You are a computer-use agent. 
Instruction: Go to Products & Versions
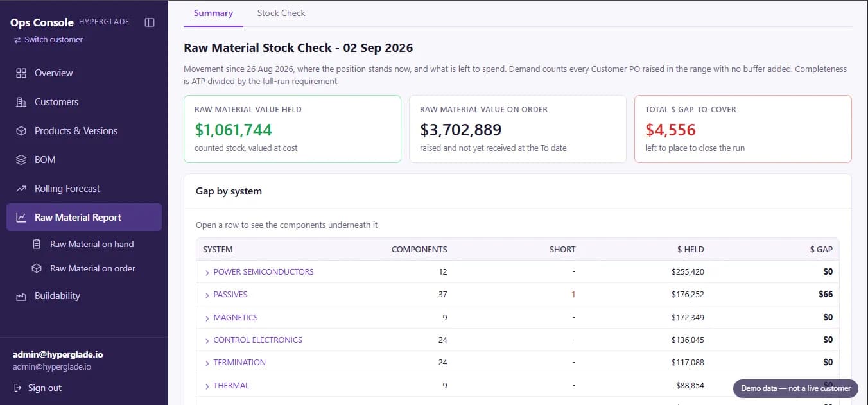pyautogui.click(x=84, y=131)
